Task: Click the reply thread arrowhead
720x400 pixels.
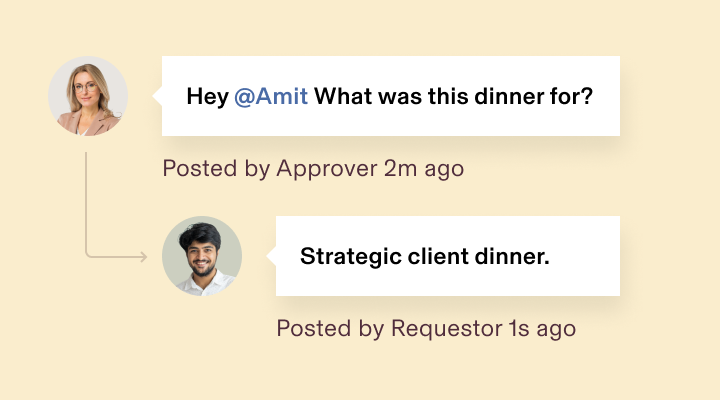Action: (x=144, y=256)
